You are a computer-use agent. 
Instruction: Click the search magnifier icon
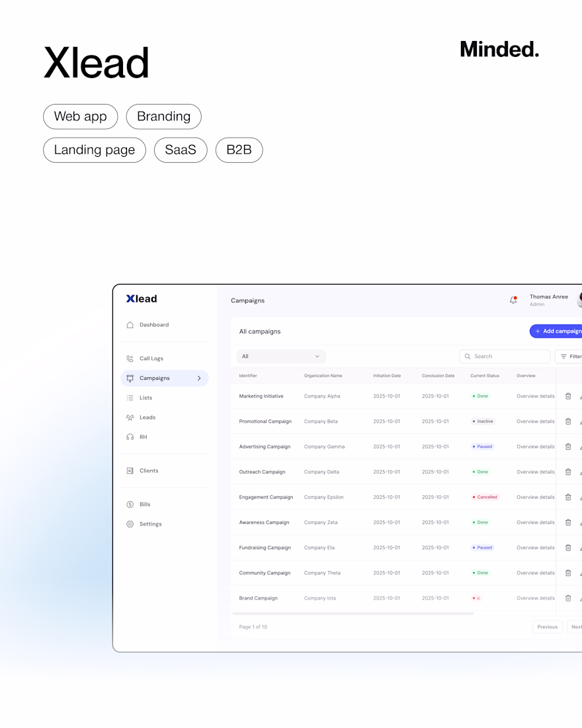pos(468,357)
